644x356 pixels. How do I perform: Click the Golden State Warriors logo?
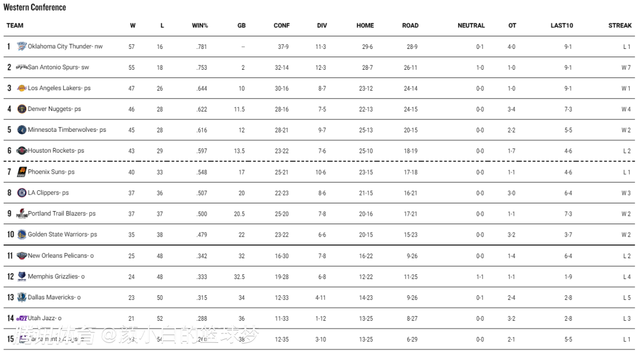tap(22, 235)
